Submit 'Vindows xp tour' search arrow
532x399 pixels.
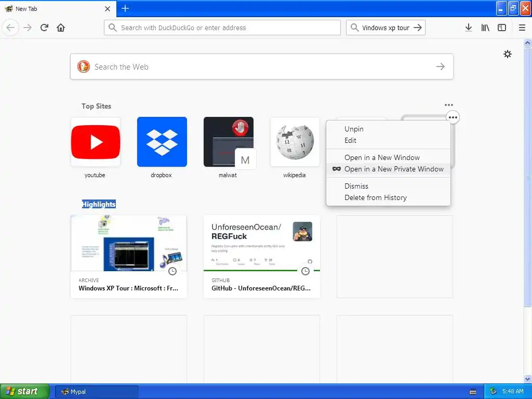(418, 28)
